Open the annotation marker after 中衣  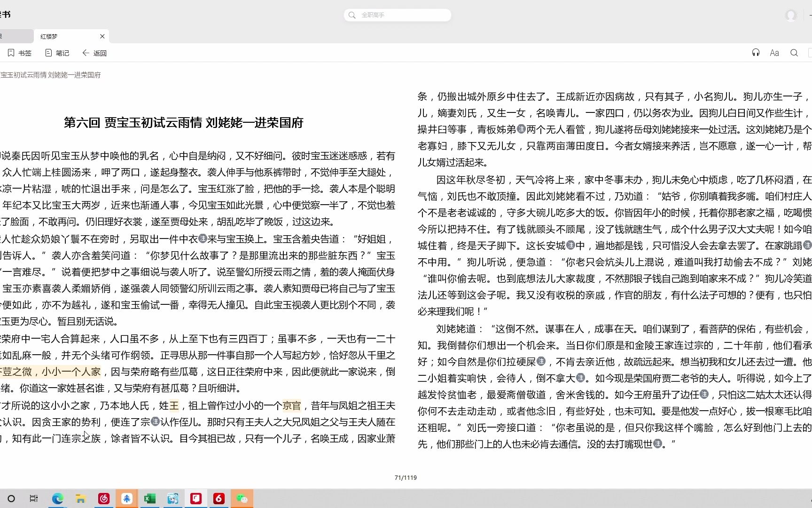click(x=203, y=238)
